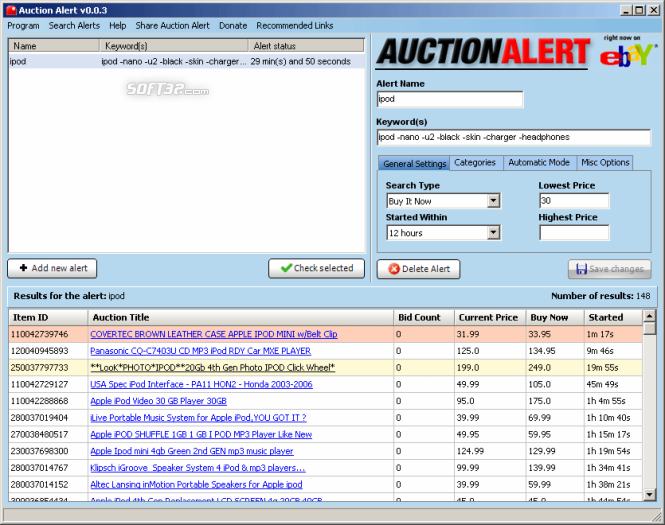Maximize the Auction Alert window
665x525 pixels.
click(x=639, y=10)
